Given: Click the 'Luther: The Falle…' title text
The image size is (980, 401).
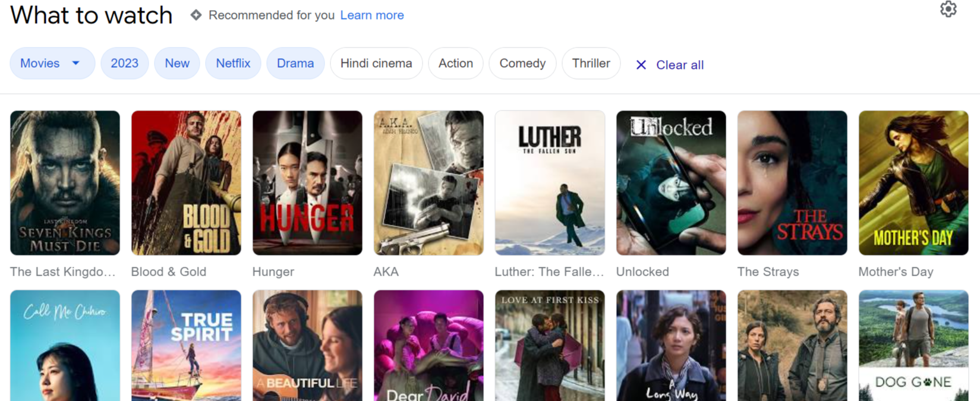Looking at the screenshot, I should (549, 271).
